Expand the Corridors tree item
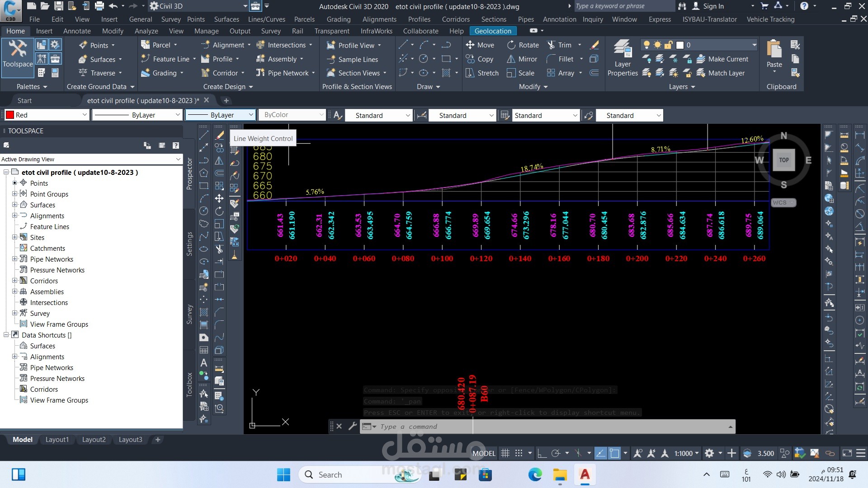Screen dimensions: 868x488 pyautogui.click(x=14, y=281)
